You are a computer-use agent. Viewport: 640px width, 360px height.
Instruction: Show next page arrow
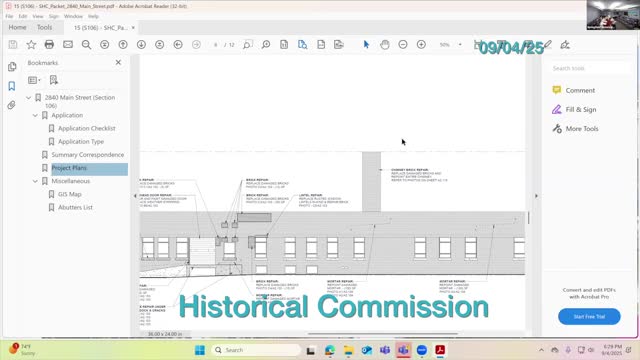[x=141, y=44]
